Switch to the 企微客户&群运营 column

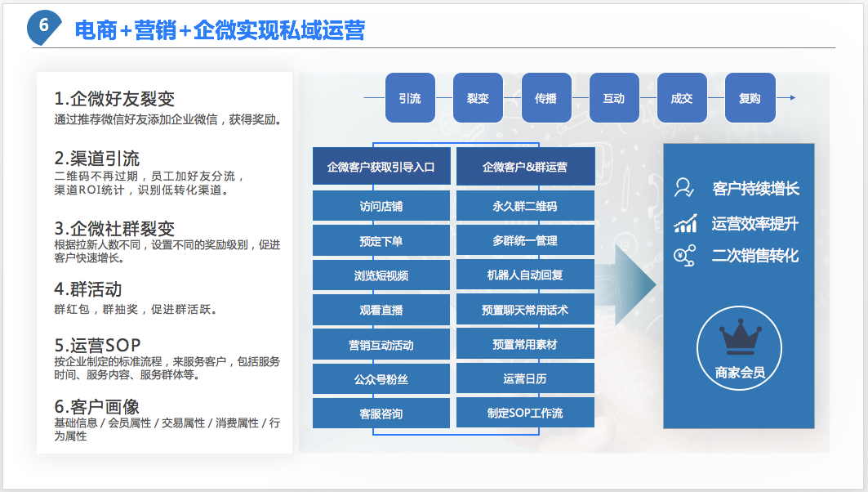click(526, 165)
